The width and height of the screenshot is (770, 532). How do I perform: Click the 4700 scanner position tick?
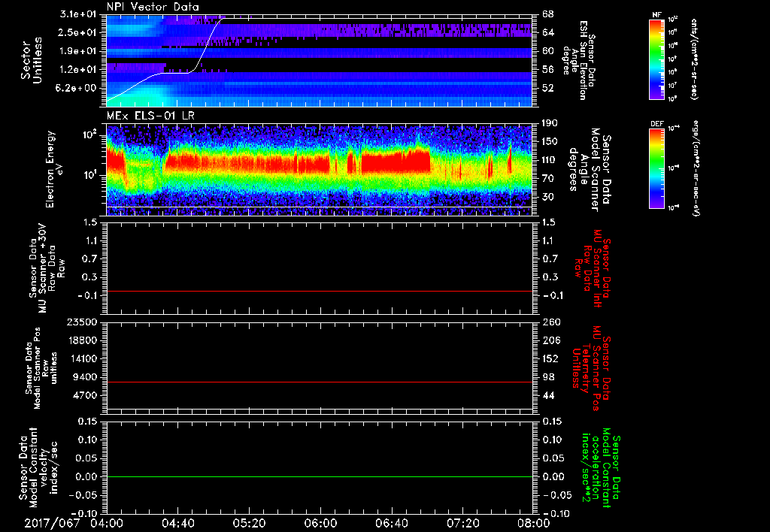click(84, 395)
